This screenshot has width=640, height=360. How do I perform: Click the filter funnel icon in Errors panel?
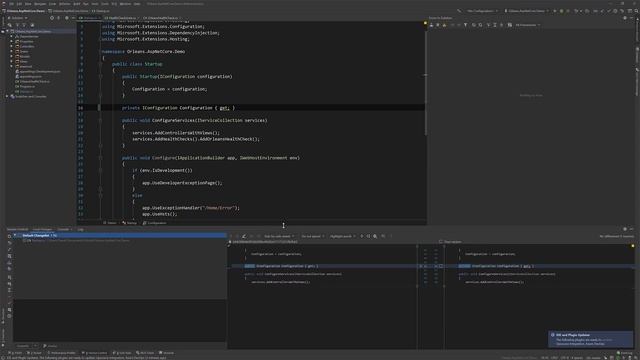point(465,25)
